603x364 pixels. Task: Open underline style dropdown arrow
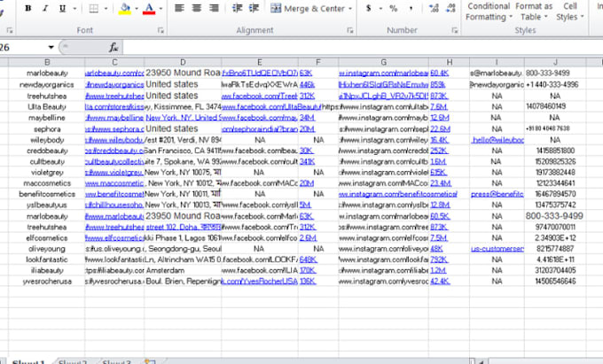[74, 9]
